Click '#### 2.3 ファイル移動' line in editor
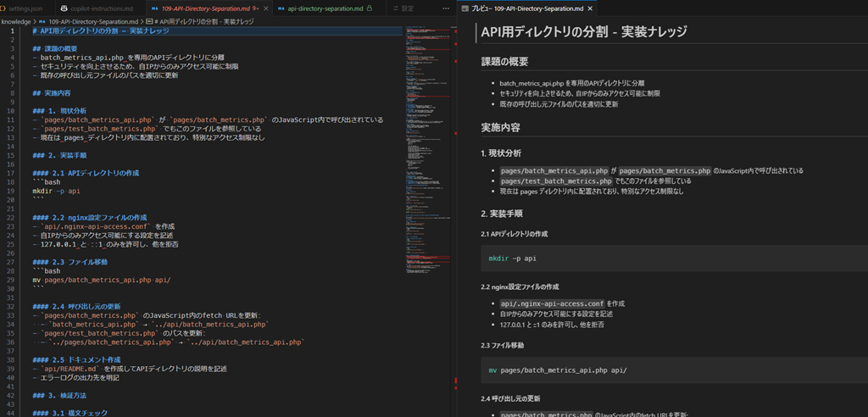Screen dimensions: 868x417 pyautogui.click(x=70, y=262)
